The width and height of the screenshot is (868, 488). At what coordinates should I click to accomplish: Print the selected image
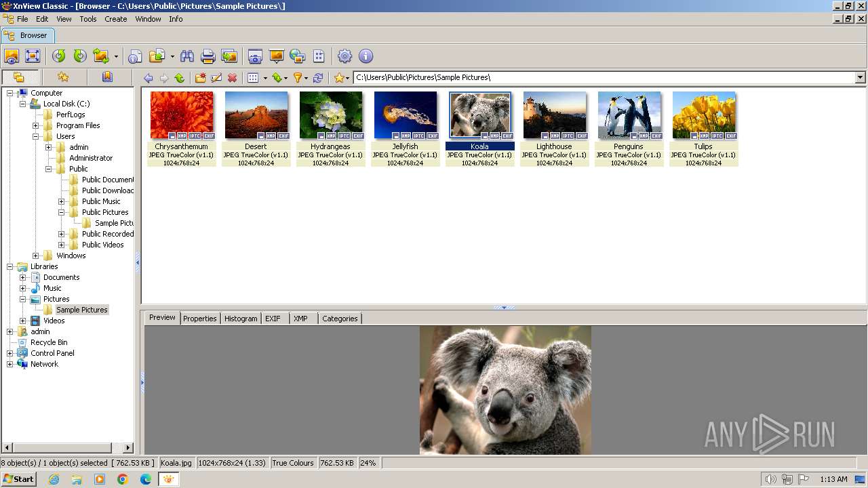pyautogui.click(x=208, y=56)
